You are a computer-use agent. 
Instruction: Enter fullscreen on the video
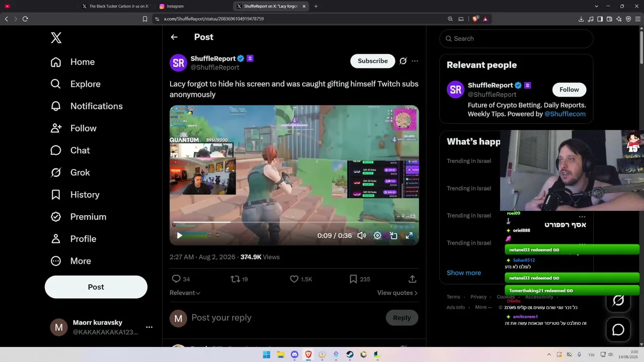tap(410, 235)
